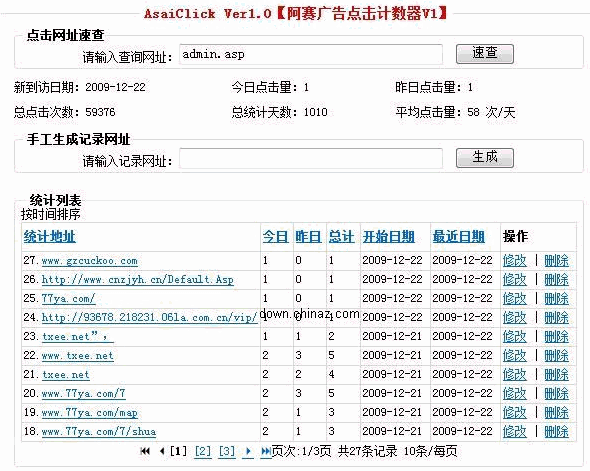Screen dimensions: 590x471
Task: Open 77ya.com/ link in row 25
Action: point(68,299)
